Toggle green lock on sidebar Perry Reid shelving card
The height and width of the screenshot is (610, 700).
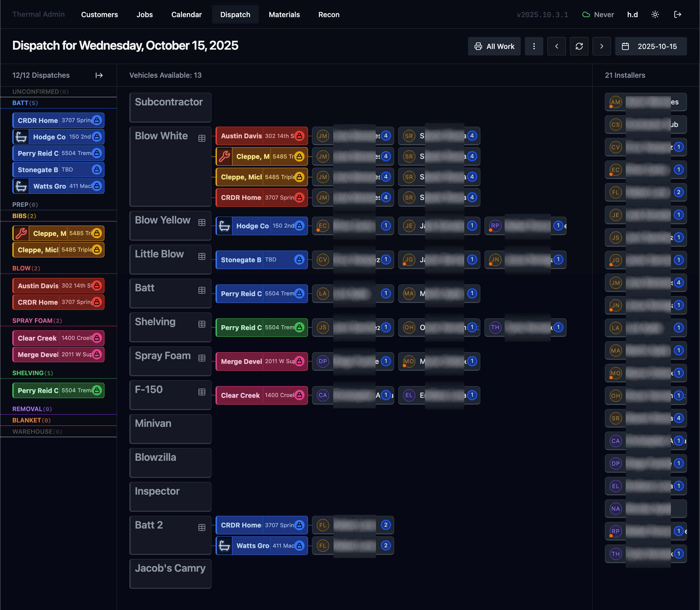coord(97,390)
